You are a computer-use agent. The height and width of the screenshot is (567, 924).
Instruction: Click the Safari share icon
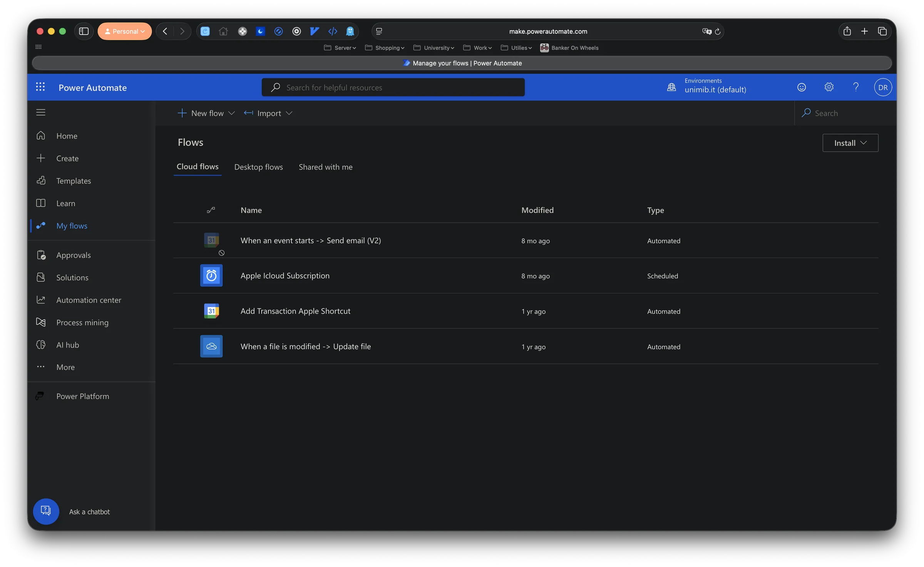coord(847,31)
